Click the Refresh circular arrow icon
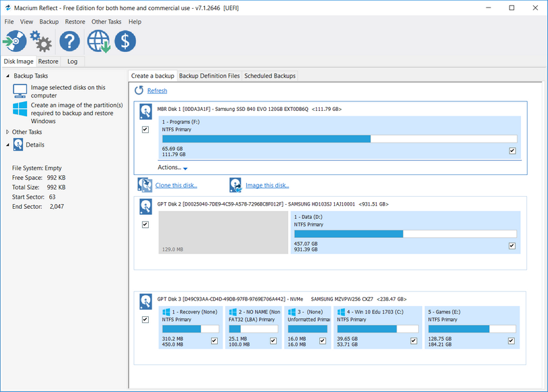 (139, 91)
